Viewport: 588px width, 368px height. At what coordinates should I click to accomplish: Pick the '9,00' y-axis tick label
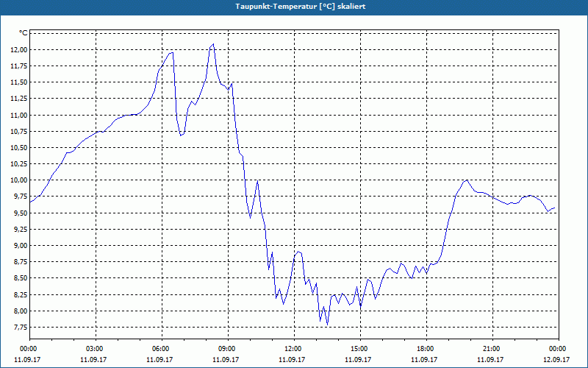pyautogui.click(x=21, y=246)
